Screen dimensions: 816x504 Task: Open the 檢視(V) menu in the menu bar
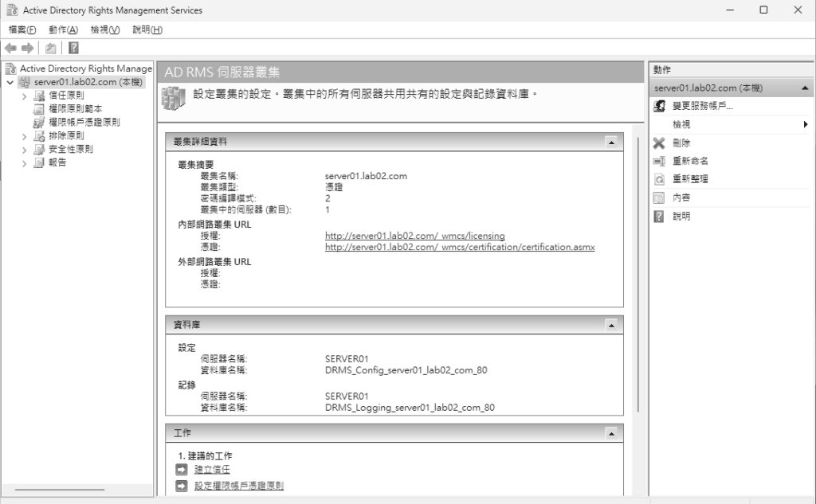[105, 29]
